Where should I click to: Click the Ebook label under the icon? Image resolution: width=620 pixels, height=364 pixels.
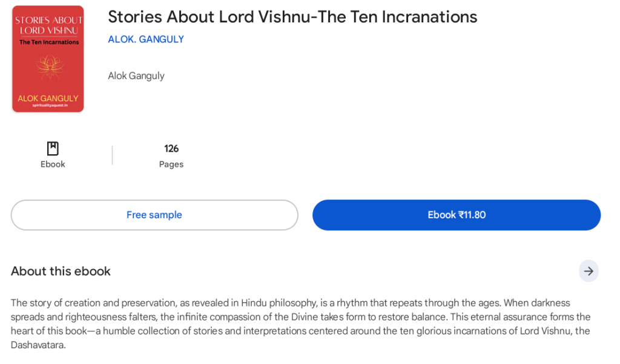[53, 164]
